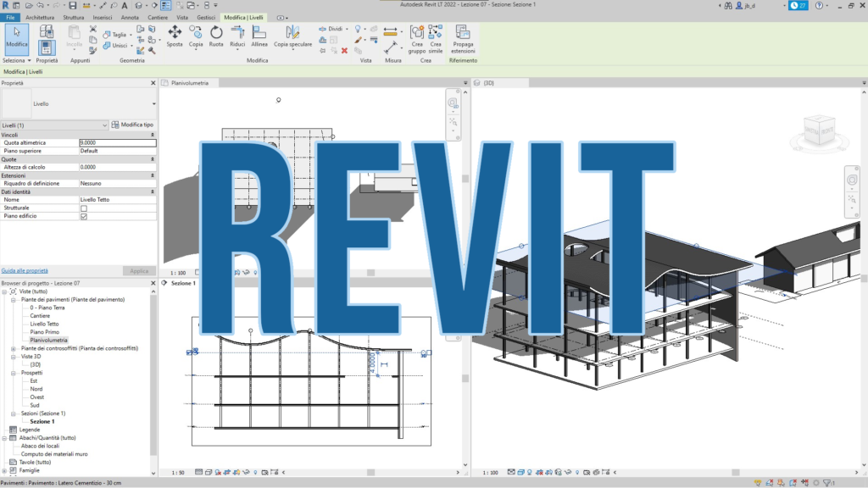The height and width of the screenshot is (488, 868).
Task: Select the Ruota rotate tool
Action: click(216, 36)
